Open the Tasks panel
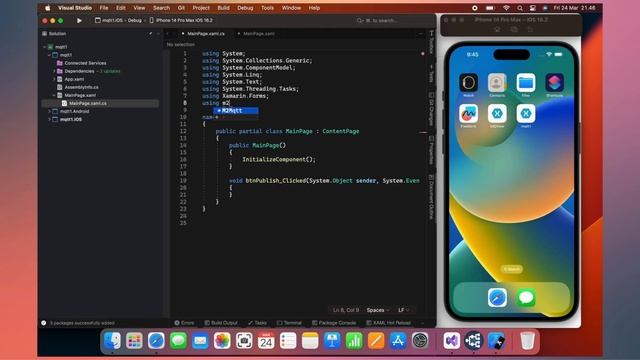This screenshot has width=640, height=360. (x=257, y=323)
